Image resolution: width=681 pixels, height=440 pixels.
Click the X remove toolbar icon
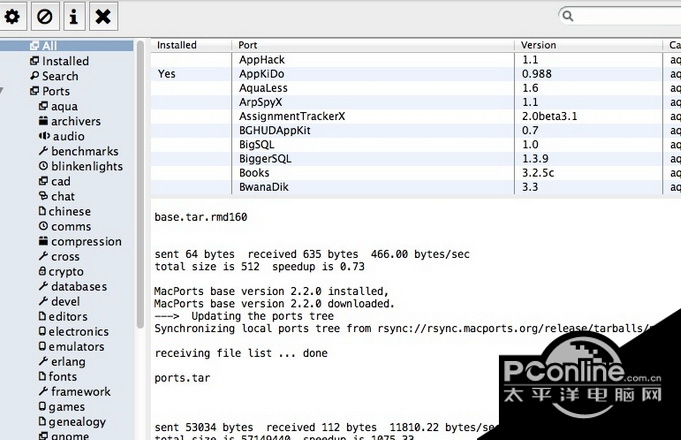[x=103, y=17]
